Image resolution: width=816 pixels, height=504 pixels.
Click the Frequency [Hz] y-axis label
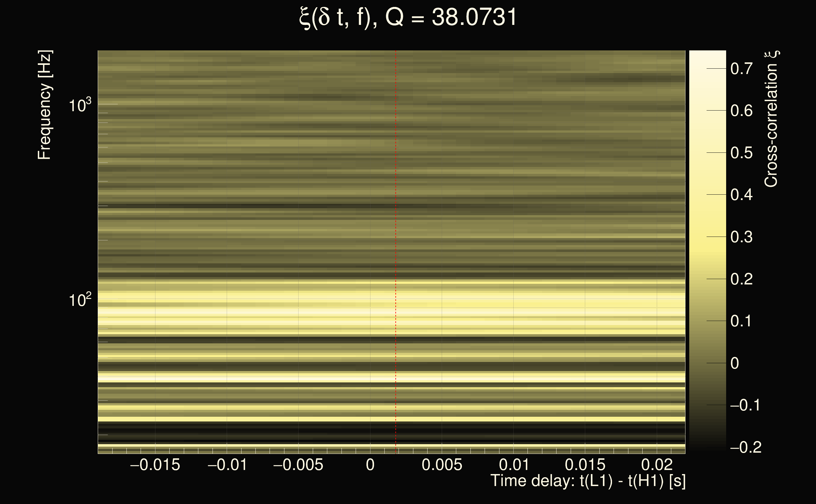pos(44,105)
